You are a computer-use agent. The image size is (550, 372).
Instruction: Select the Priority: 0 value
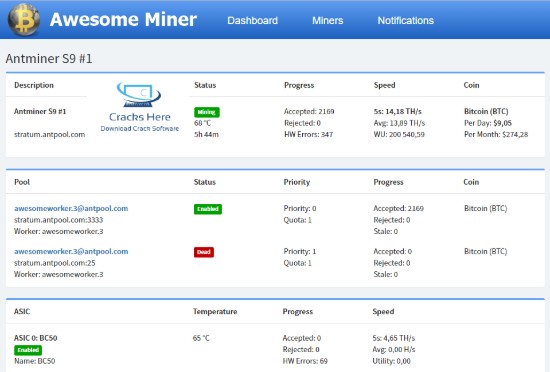(300, 208)
